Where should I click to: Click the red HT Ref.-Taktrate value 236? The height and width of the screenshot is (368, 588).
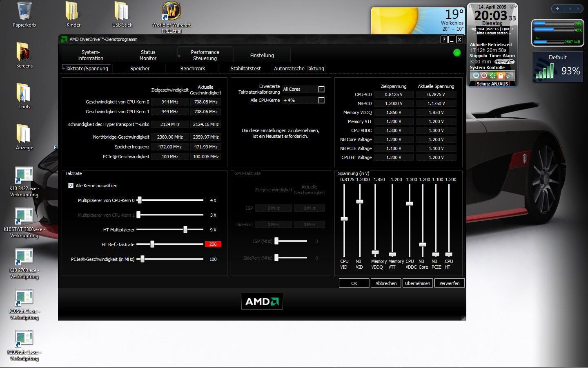coord(213,244)
